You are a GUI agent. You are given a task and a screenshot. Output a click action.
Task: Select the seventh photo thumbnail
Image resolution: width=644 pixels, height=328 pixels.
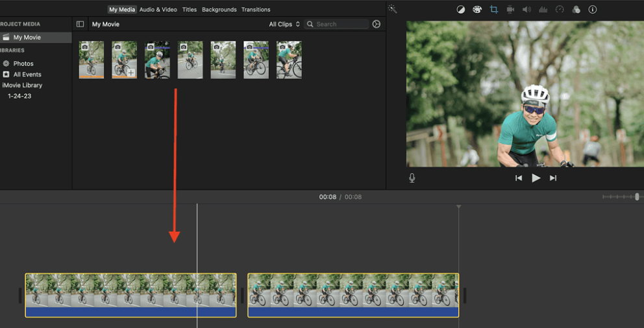pos(289,60)
